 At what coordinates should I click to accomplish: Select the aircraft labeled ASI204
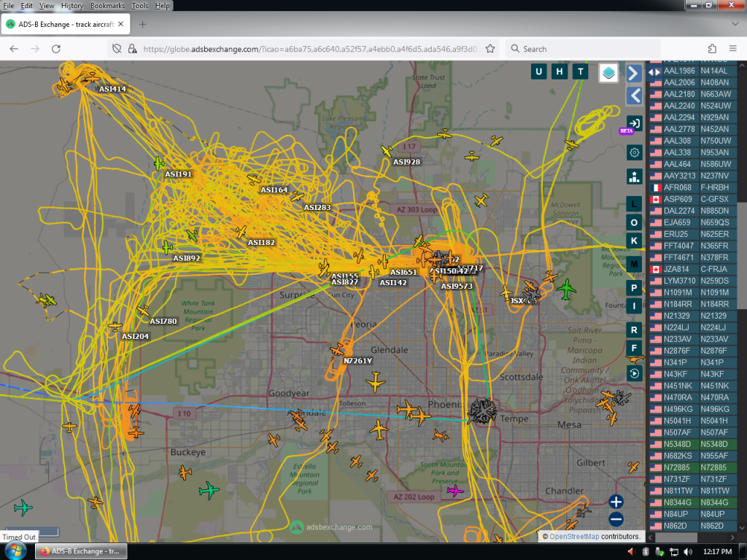[x=115, y=327]
